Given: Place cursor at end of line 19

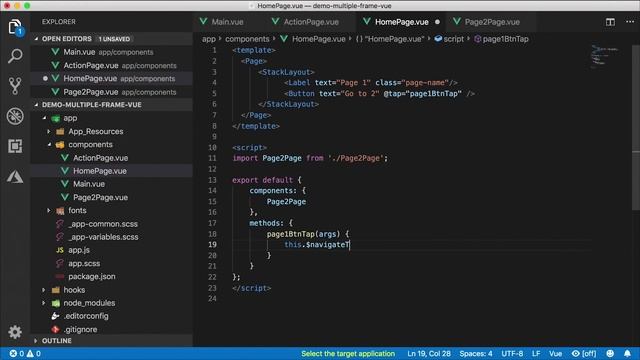Looking at the screenshot, I should click(x=350, y=245).
